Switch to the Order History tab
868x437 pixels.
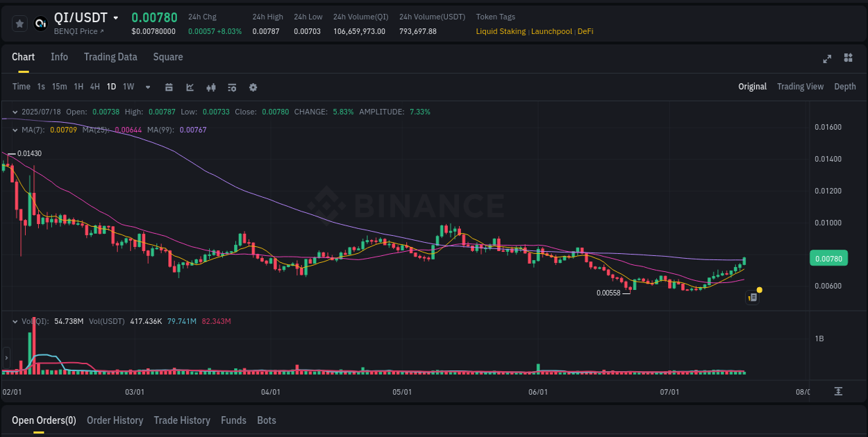[115, 420]
